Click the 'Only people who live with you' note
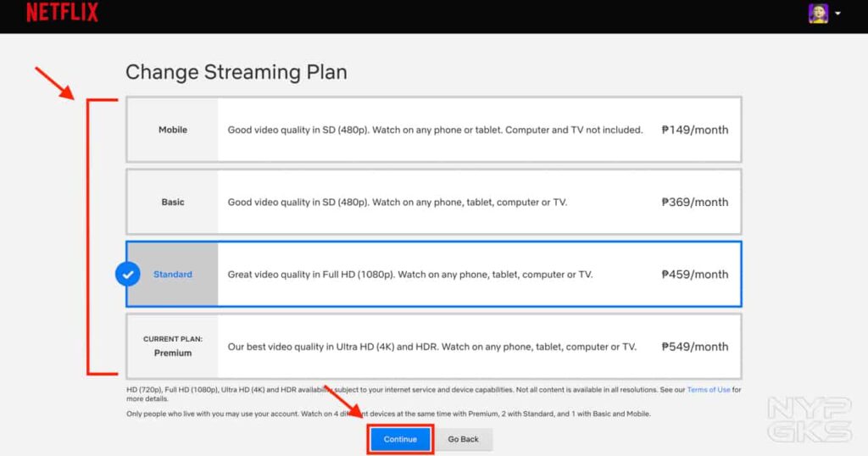The width and height of the screenshot is (868, 456). 388,414
